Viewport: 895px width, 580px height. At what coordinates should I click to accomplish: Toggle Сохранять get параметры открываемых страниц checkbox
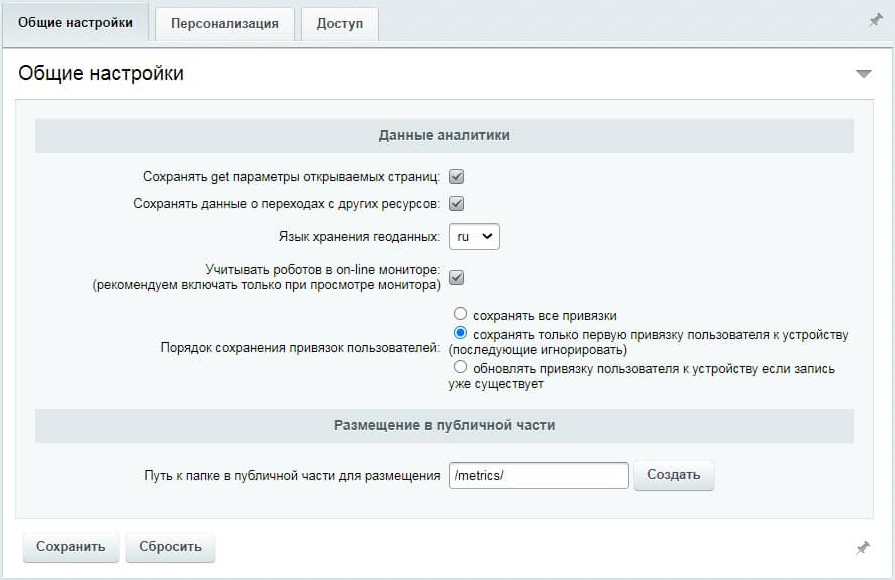pyautogui.click(x=457, y=176)
